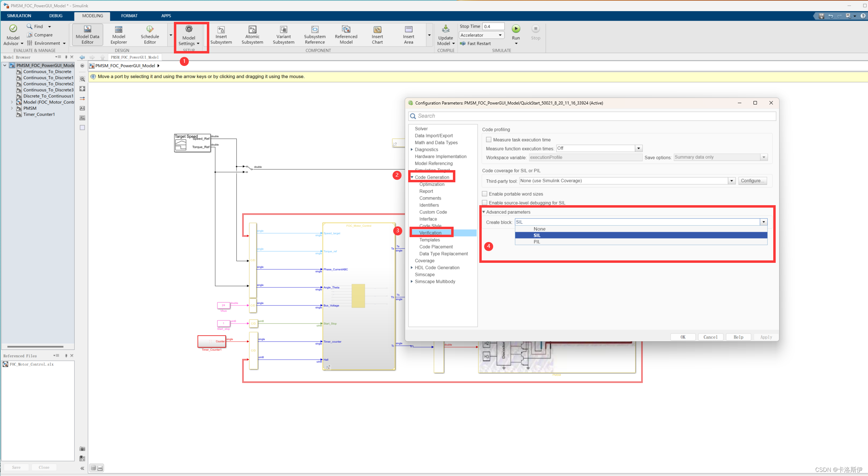Insert an Atomic Subsystem
Image resolution: width=868 pixels, height=476 pixels.
(252, 35)
